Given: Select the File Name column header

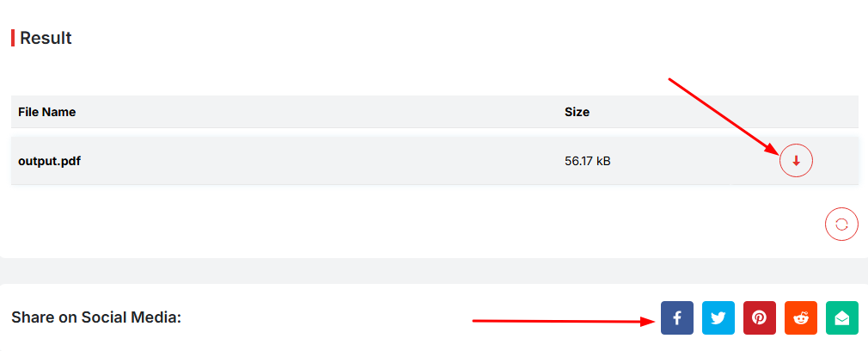Looking at the screenshot, I should pos(47,112).
